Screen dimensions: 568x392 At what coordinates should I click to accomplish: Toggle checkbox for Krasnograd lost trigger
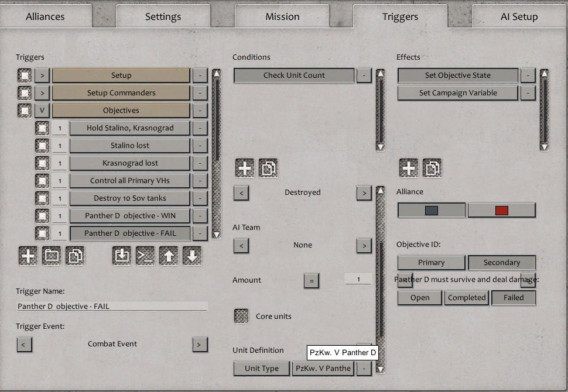pos(42,163)
